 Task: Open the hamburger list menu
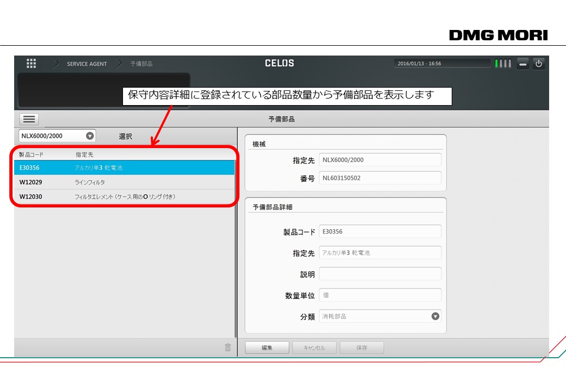point(29,119)
